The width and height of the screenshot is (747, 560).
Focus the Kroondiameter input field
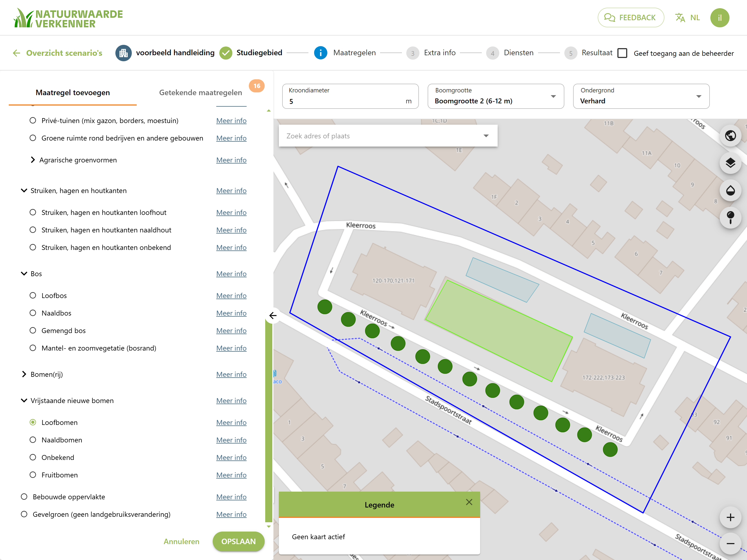350,96
